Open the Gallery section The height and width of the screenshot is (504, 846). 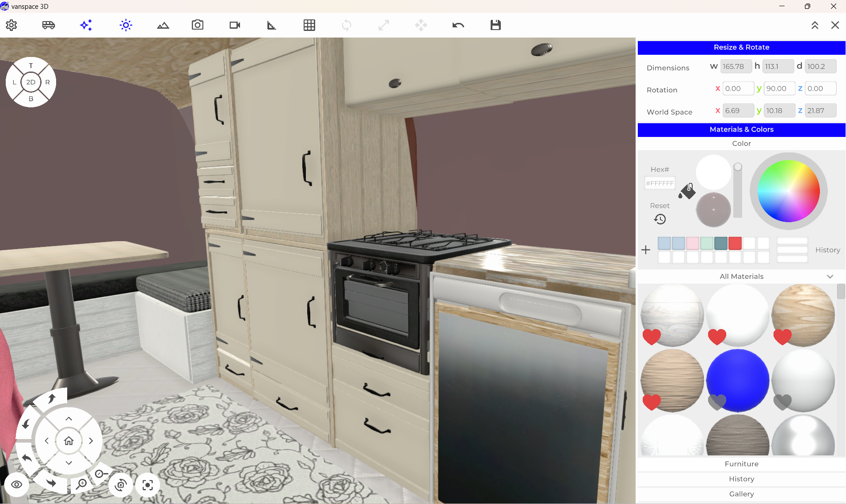(x=742, y=494)
